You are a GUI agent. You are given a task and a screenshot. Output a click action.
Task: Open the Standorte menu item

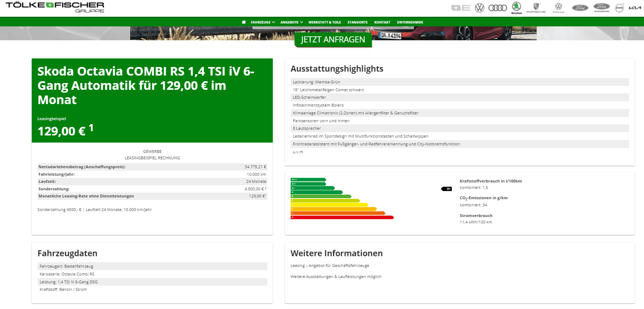[x=357, y=22]
